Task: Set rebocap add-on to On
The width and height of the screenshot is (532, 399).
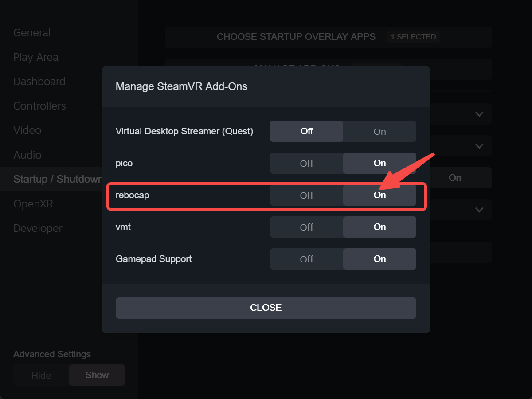Action: [x=379, y=195]
